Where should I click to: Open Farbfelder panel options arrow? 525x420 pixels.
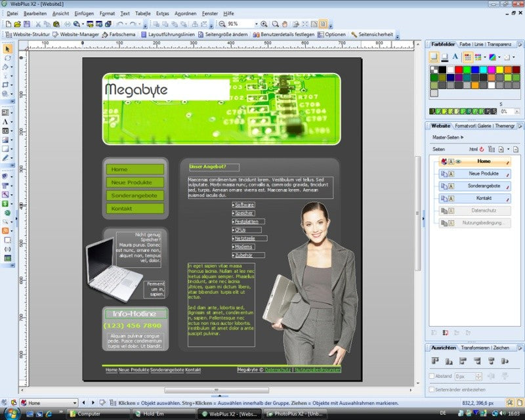coord(520,44)
